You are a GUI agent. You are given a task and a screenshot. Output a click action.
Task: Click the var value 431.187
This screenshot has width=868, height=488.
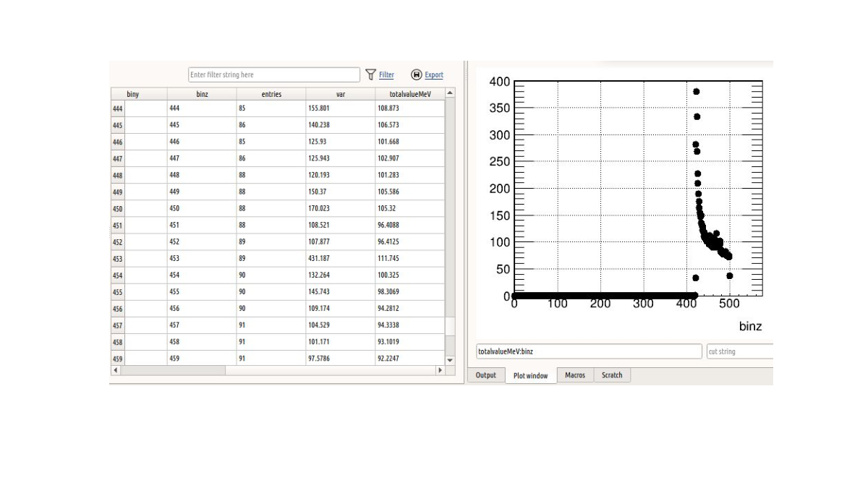tap(341, 258)
